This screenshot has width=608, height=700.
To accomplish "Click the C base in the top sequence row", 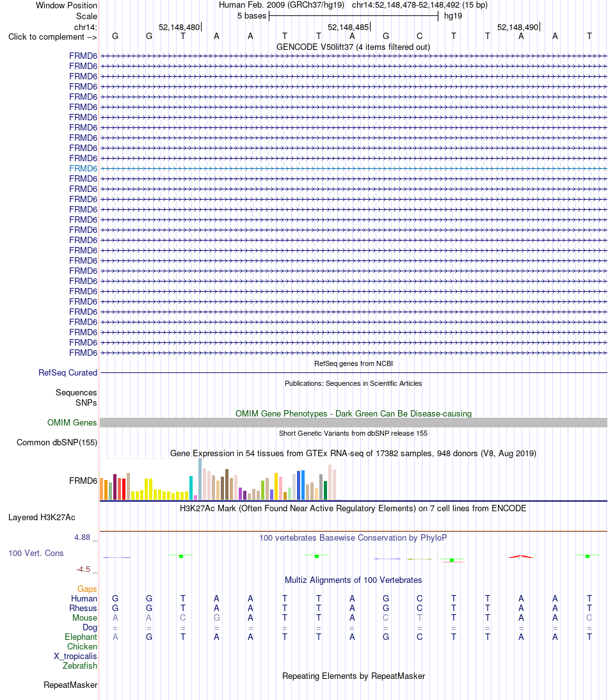I will pyautogui.click(x=420, y=36).
